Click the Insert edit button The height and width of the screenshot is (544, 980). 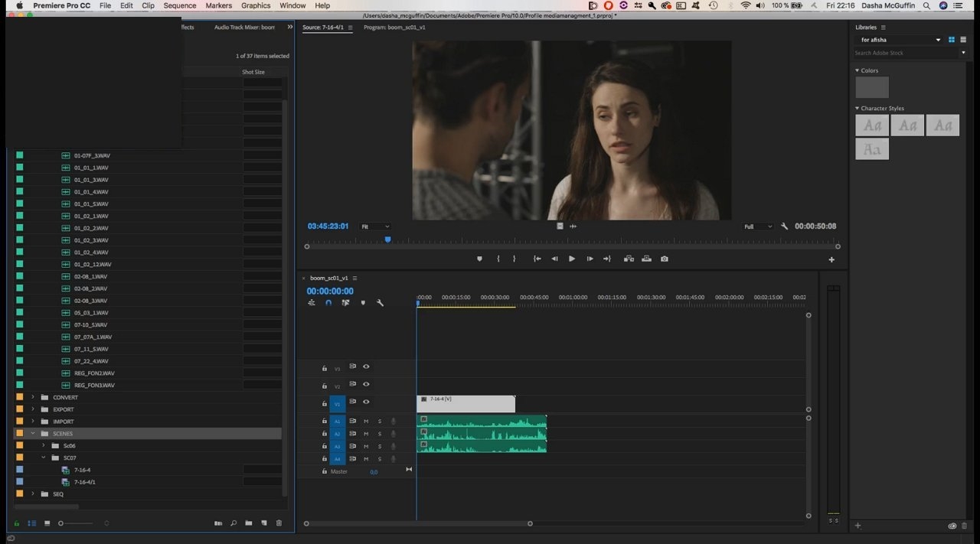pyautogui.click(x=629, y=259)
